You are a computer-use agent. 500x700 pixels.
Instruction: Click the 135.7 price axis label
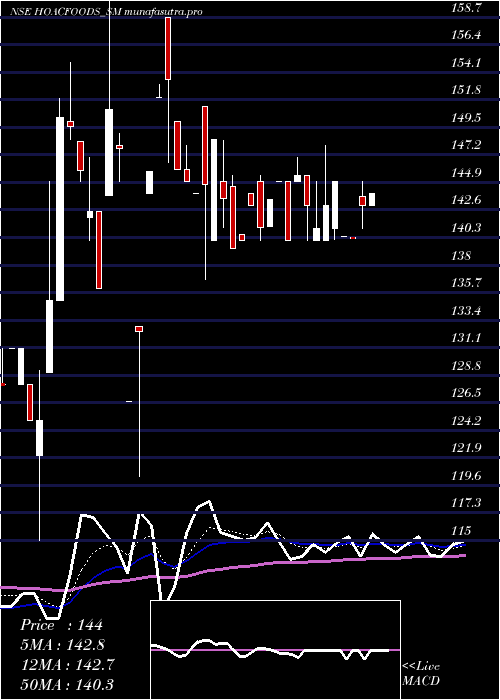(466, 283)
